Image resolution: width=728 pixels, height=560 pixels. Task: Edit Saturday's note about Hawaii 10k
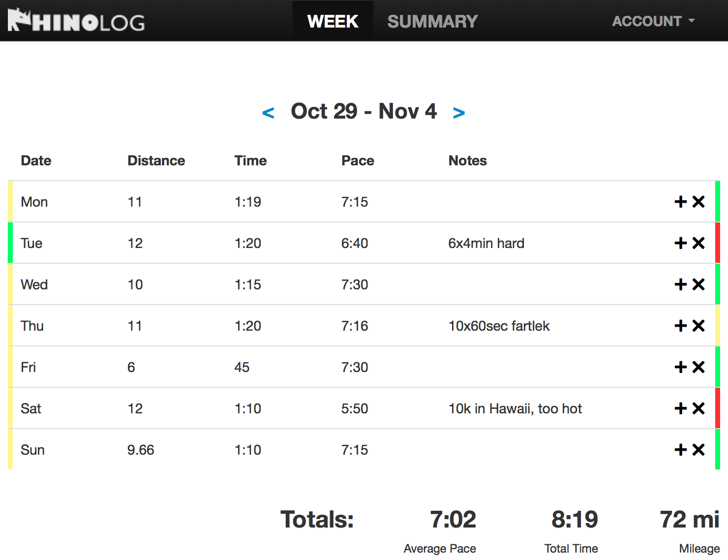coord(515,408)
